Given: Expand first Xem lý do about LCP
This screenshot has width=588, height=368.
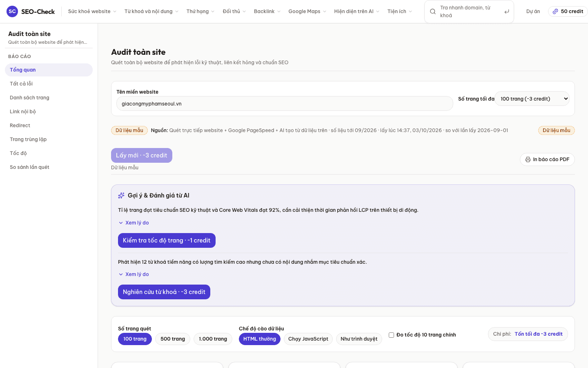Looking at the screenshot, I should click(134, 223).
